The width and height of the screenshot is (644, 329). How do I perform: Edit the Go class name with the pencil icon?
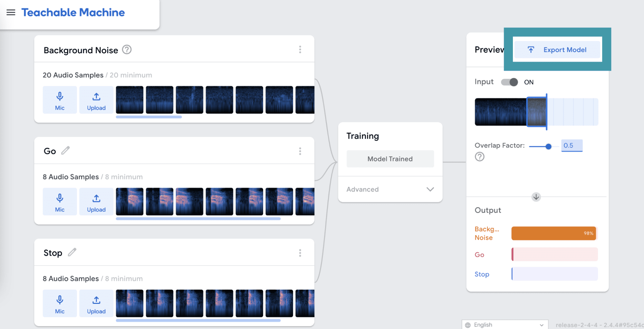tap(66, 151)
